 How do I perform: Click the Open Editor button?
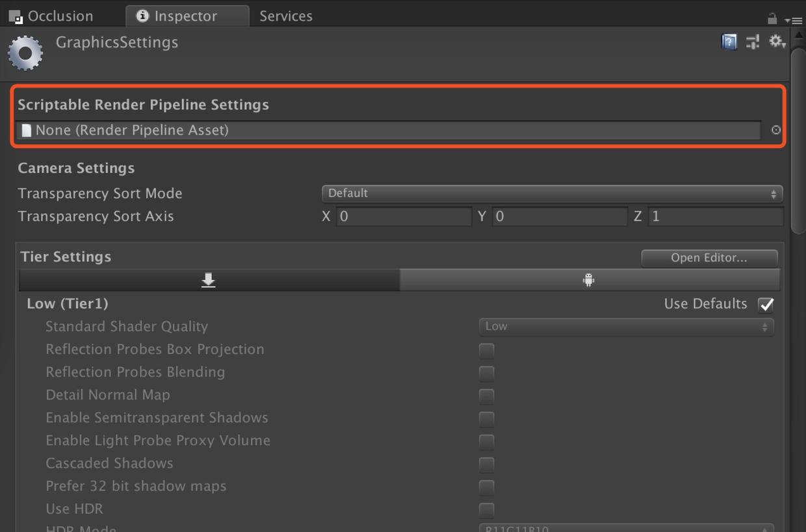coord(709,258)
